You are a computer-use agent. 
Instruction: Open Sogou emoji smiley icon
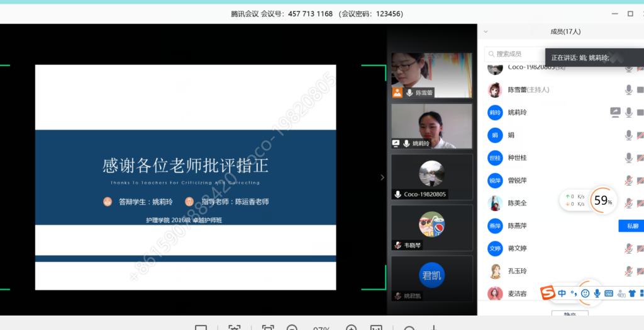[x=585, y=293]
